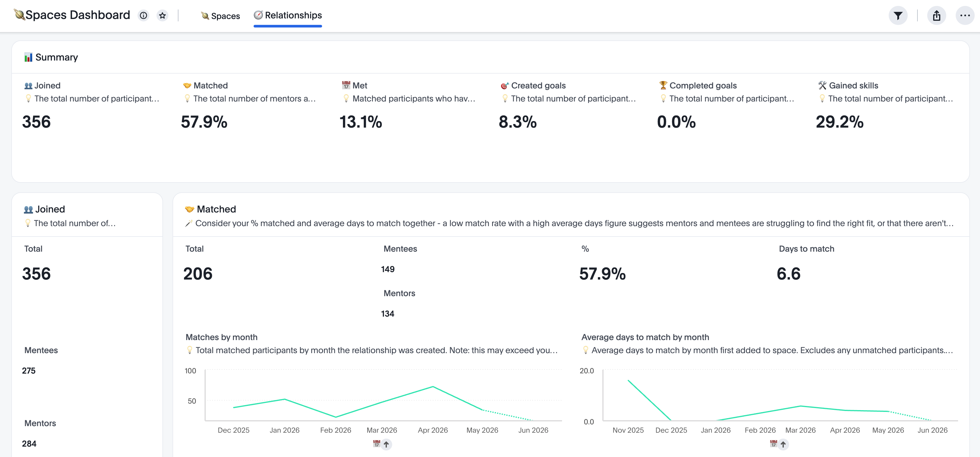Screen dimensions: 980x457
Task: Click the Gained skills tools icon
Action: (822, 85)
